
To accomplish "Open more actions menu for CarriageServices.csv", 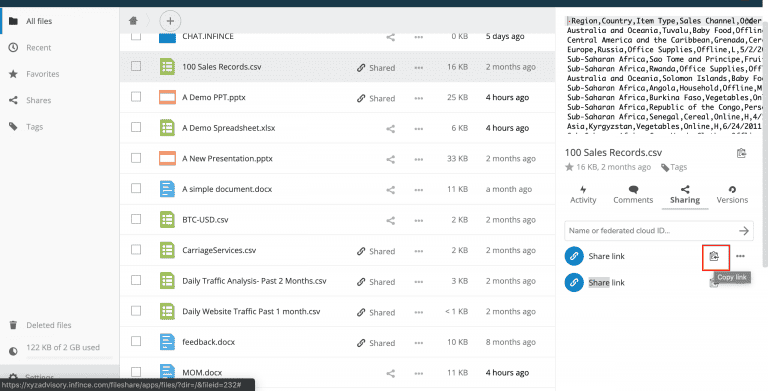I will pyautogui.click(x=419, y=251).
